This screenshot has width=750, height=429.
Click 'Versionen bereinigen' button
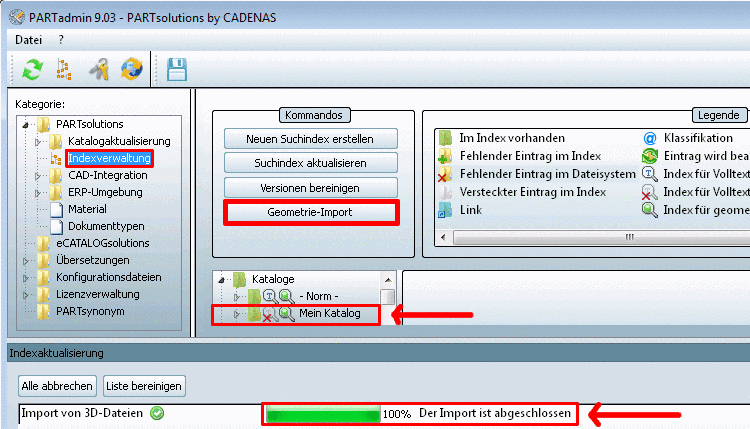coord(310,188)
